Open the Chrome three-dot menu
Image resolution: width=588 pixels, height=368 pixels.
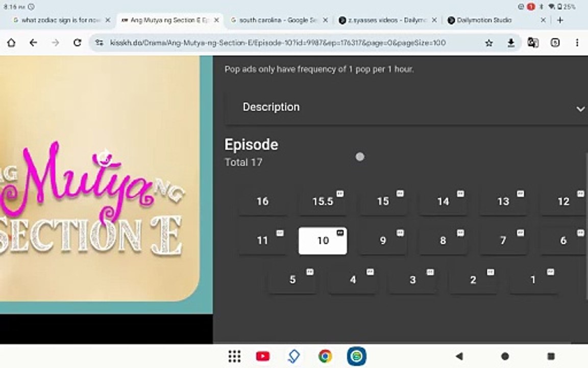click(x=577, y=43)
